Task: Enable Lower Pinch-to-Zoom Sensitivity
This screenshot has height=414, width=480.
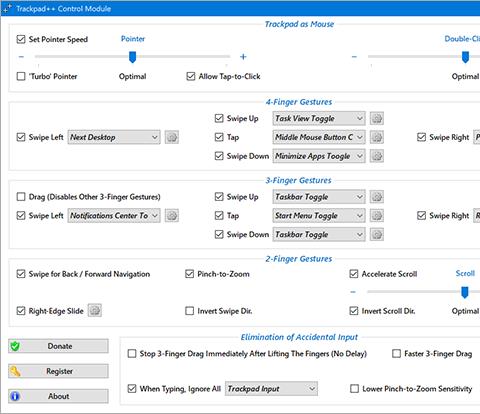Action: pos(354,389)
